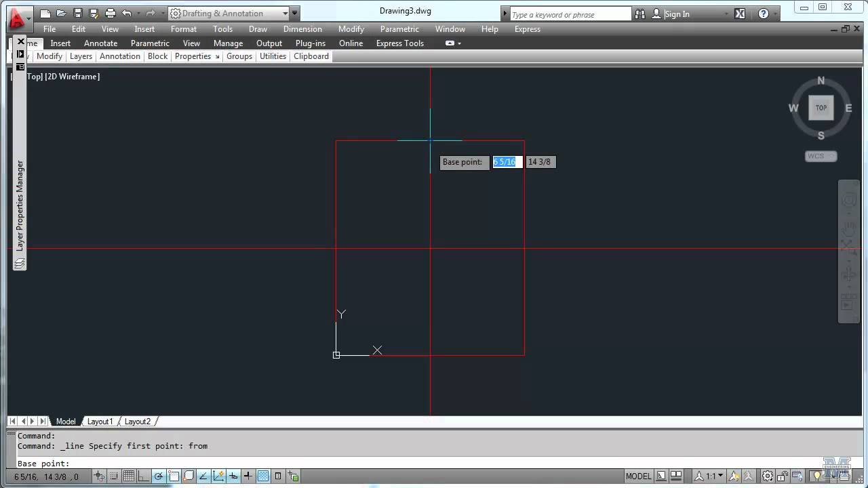Click the 2D Wireframe visual style label
The width and height of the screenshot is (868, 488).
click(x=73, y=77)
